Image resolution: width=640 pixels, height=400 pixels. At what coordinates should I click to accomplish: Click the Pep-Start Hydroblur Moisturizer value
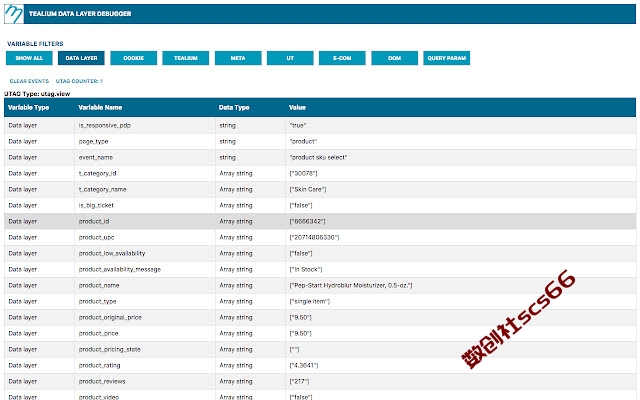tap(351, 285)
